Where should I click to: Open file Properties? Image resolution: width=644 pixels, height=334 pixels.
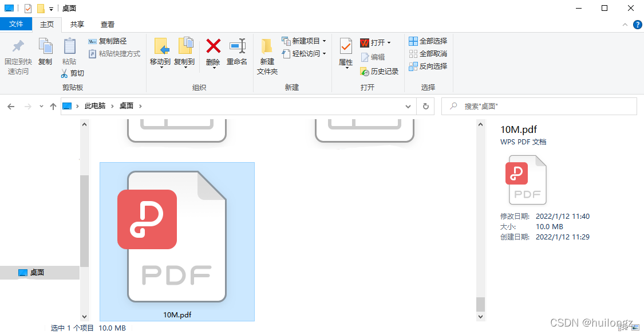pos(346,53)
